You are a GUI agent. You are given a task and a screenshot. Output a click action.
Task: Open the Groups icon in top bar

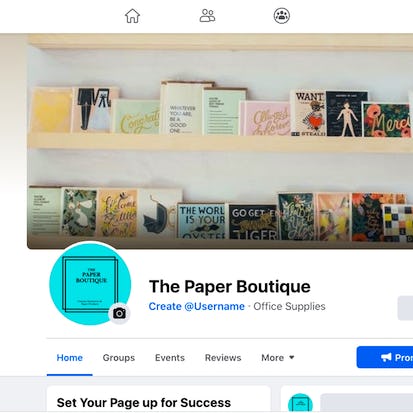coord(282,16)
